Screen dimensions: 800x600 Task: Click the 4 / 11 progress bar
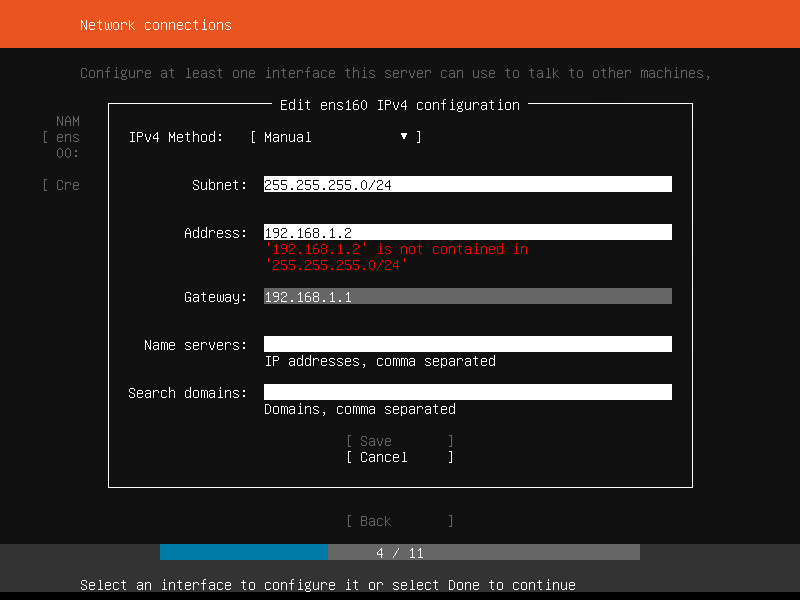[400, 552]
